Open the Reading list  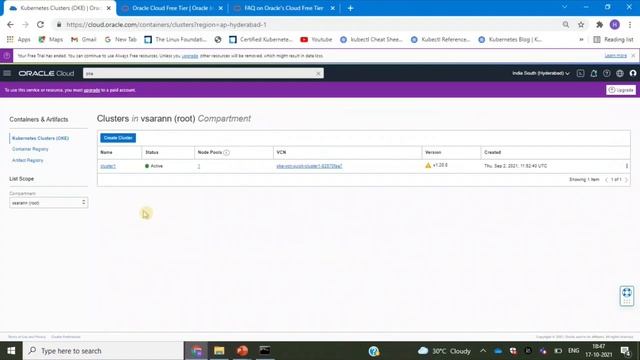[613, 40]
